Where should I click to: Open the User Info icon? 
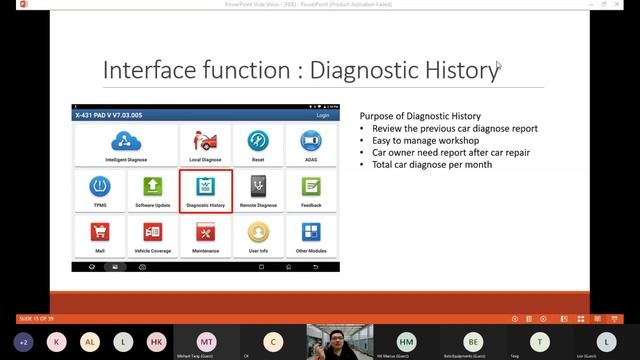coord(258,232)
